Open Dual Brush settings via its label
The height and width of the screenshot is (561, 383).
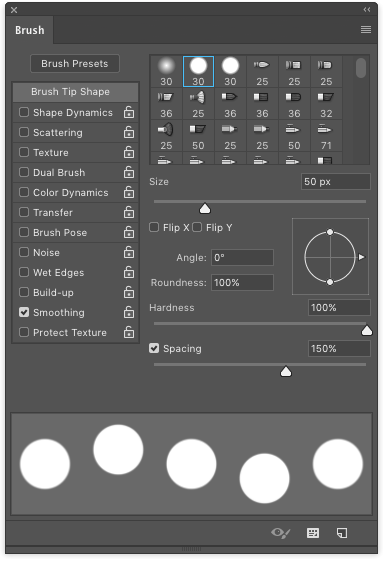click(x=59, y=173)
